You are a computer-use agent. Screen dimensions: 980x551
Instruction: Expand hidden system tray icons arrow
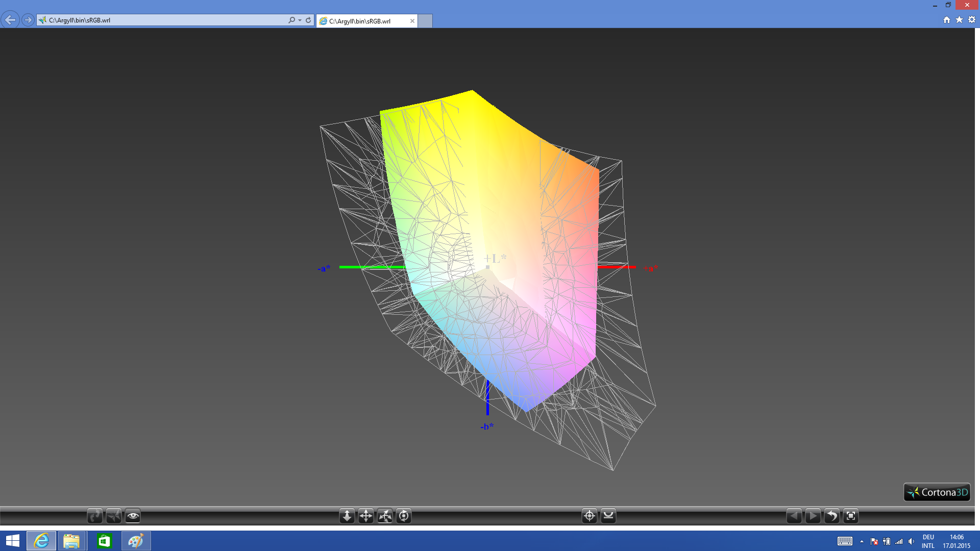pos(862,541)
